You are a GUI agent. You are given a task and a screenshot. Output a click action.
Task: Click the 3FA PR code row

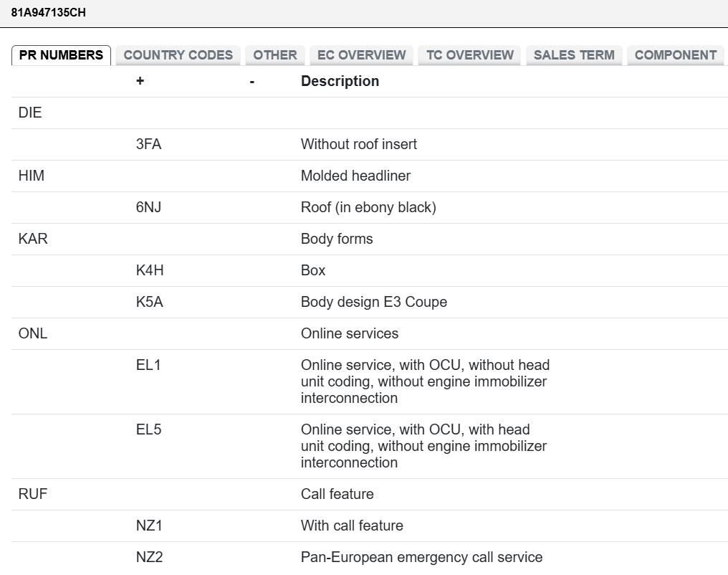pos(370,144)
